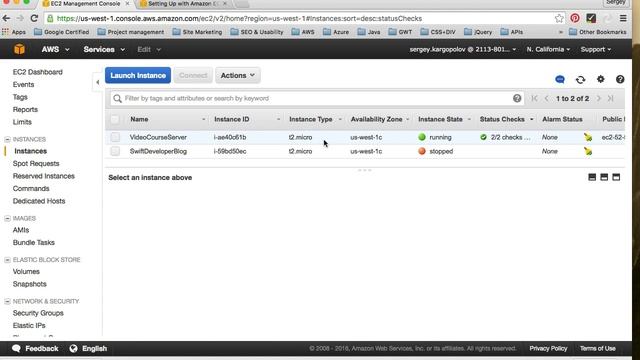Click the browser back arrow
This screenshot has height=360, width=640.
point(6,18)
